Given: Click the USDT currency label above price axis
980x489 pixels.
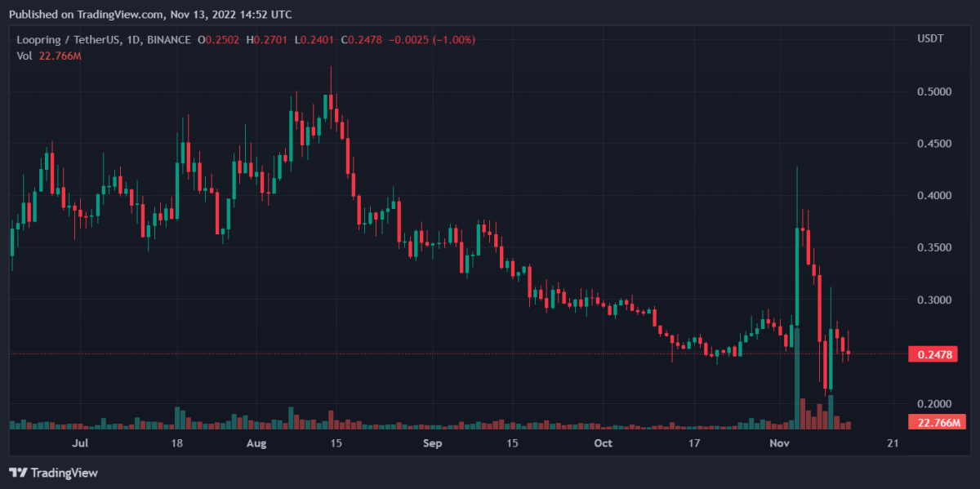Looking at the screenshot, I should pyautogui.click(x=931, y=39).
